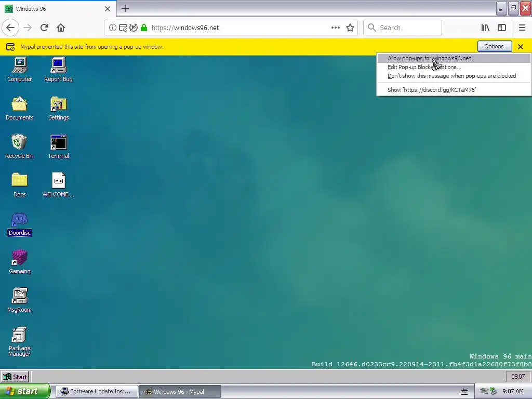Switch to Software Update Inst... taskbar item
Image resolution: width=532 pixels, height=399 pixels.
[96, 392]
